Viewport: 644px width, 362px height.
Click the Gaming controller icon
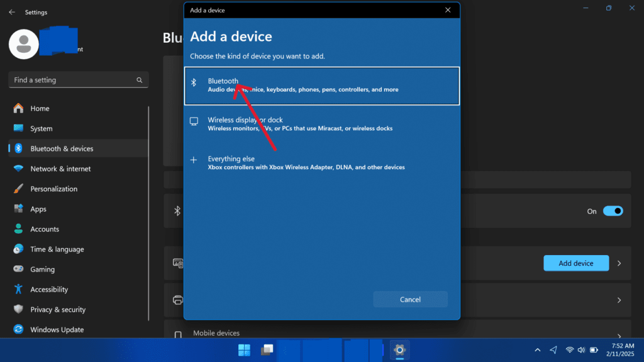[18, 269]
